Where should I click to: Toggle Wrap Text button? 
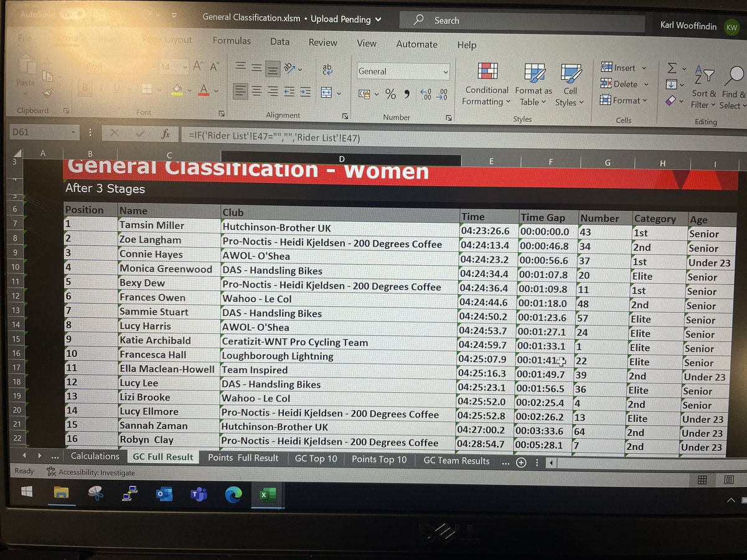[x=327, y=68]
